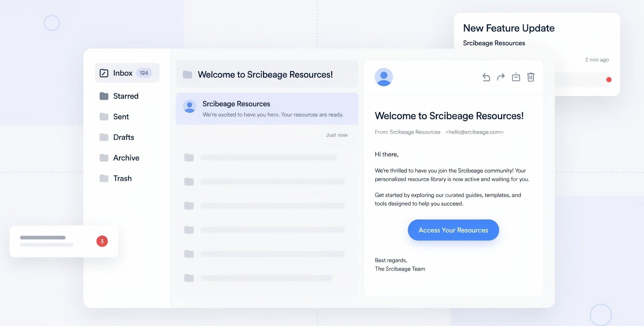Select the Srcibeage Resources message in list
Screen dimensions: 644x326
(x=267, y=109)
